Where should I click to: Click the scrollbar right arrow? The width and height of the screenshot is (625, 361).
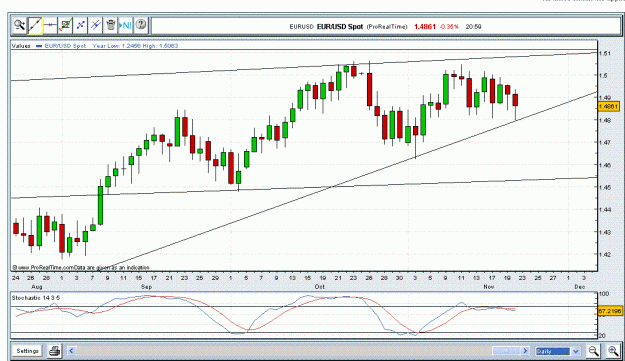525,351
